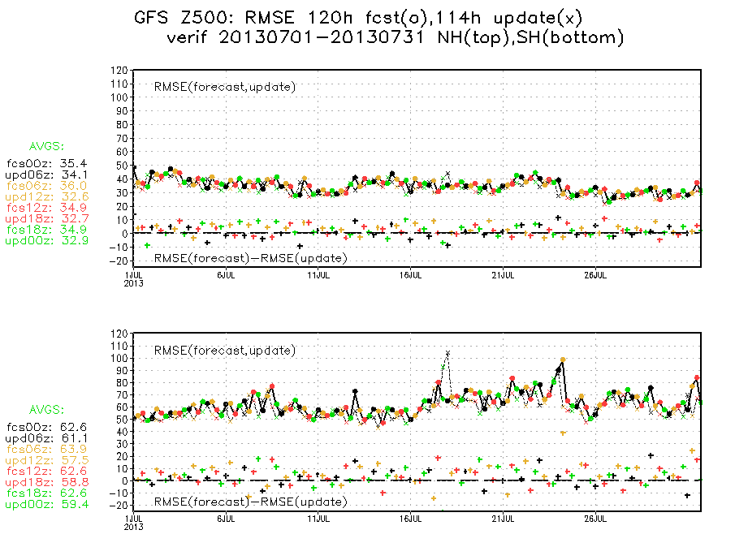Click the '21JUL' tick label under bottom chart
The width and height of the screenshot is (735, 560).
503,519
